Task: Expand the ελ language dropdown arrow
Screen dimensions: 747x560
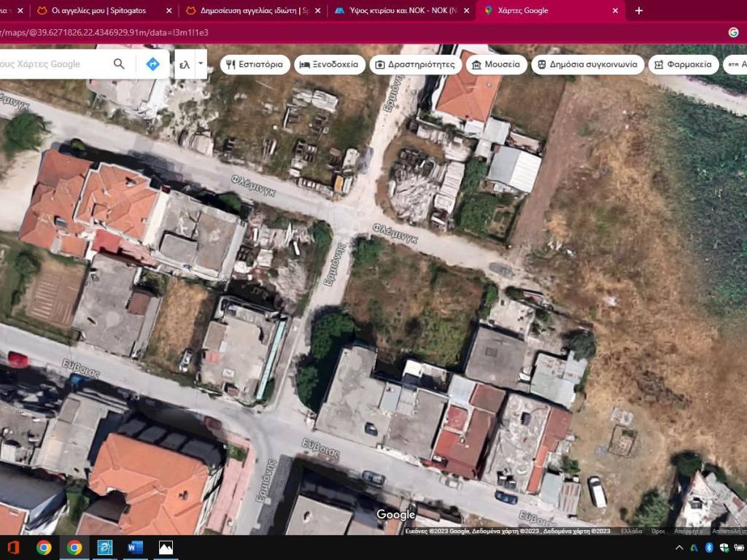Action: coord(201,64)
